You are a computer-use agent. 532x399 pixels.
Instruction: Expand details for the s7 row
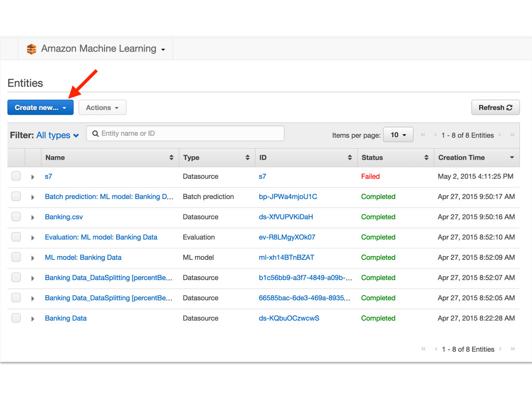point(33,177)
